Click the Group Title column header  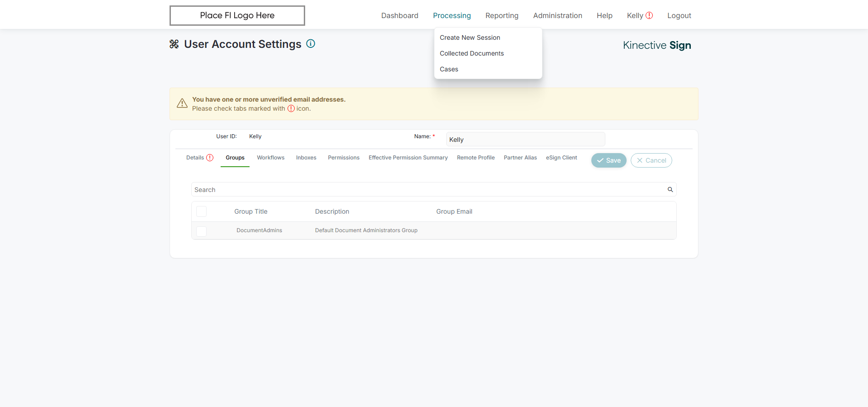(x=251, y=211)
